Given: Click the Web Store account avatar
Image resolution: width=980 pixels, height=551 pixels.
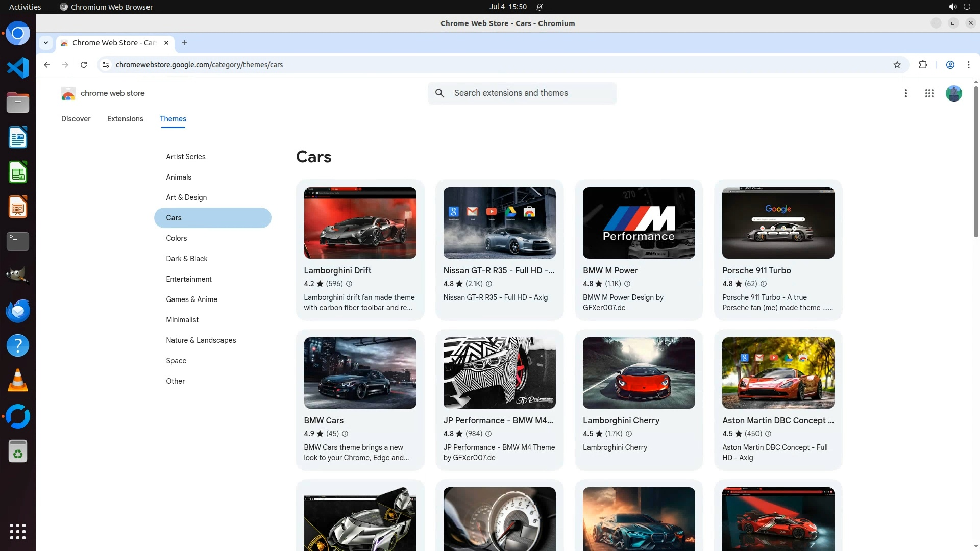Looking at the screenshot, I should (953, 93).
